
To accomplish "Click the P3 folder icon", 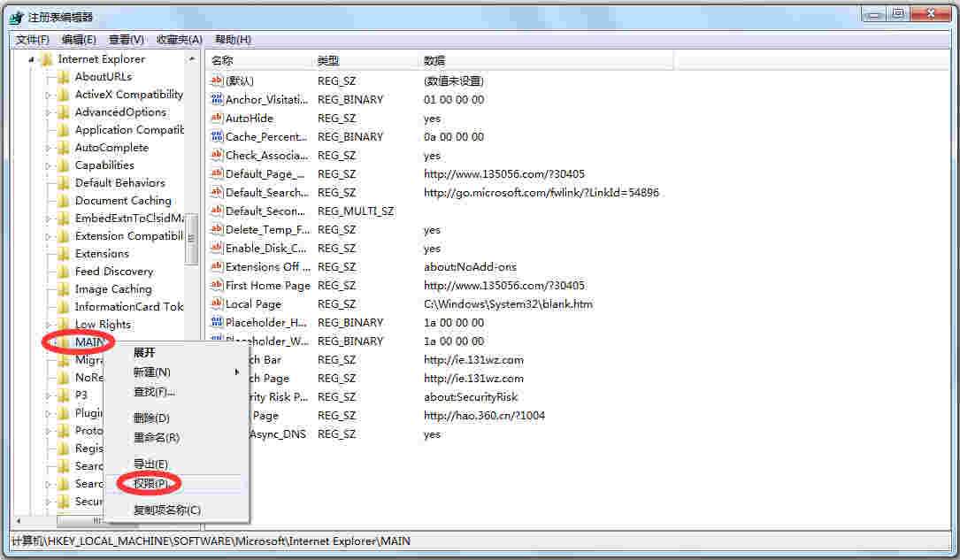I will [63, 395].
